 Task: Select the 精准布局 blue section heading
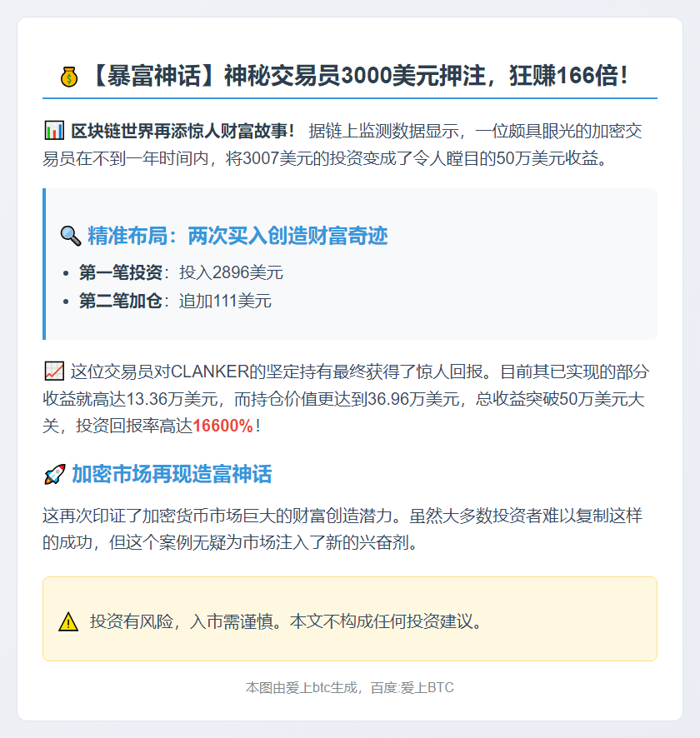coord(237,236)
